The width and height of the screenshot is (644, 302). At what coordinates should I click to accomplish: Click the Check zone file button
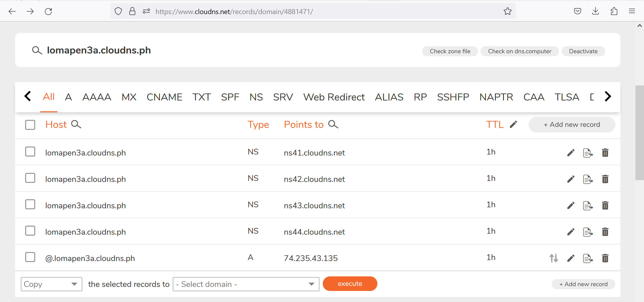click(x=450, y=51)
